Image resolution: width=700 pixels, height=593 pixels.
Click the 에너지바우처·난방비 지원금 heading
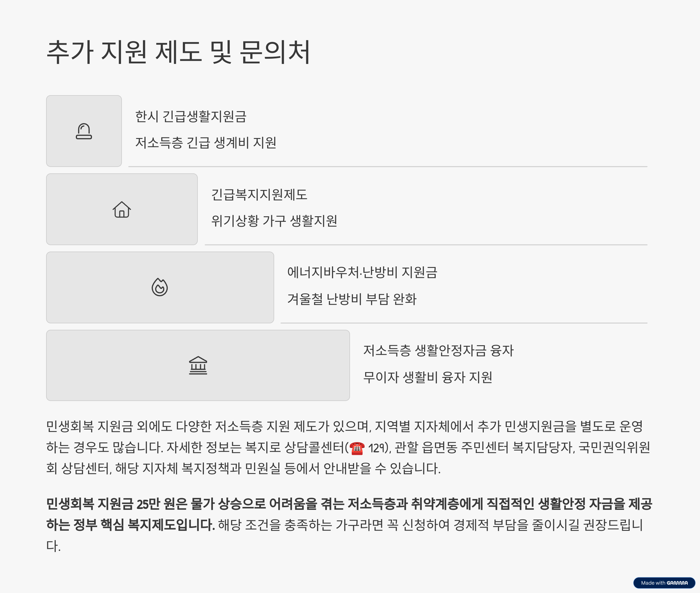[x=362, y=272]
